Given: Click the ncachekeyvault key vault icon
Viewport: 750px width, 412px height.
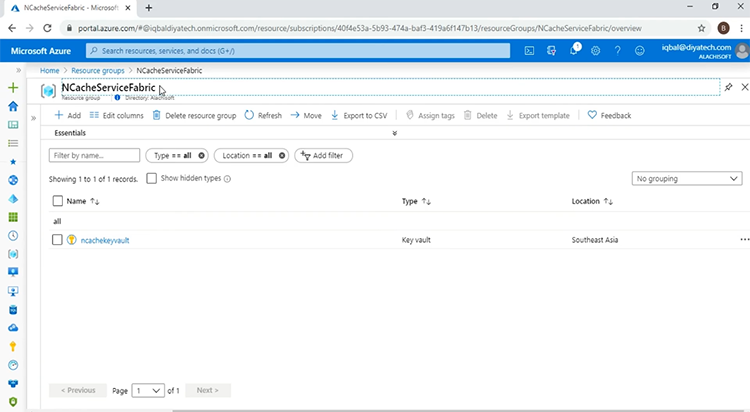Looking at the screenshot, I should 71,240.
